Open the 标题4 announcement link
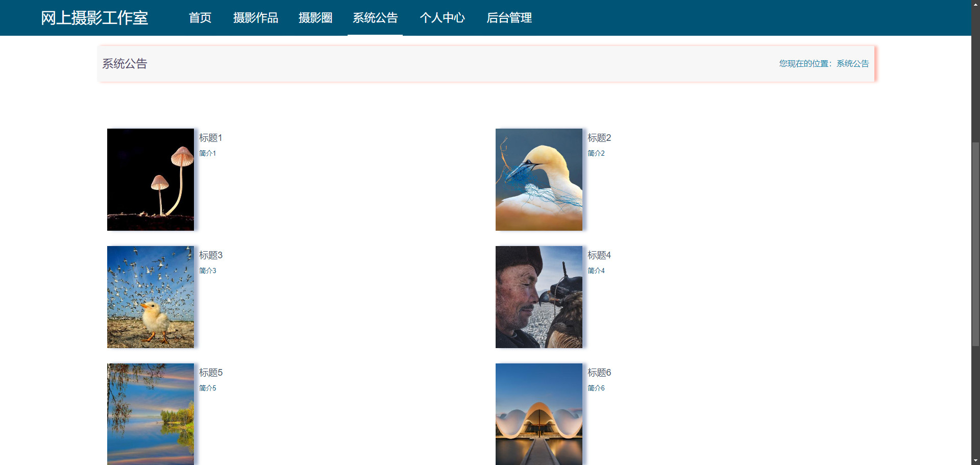The image size is (980, 465). click(x=599, y=255)
